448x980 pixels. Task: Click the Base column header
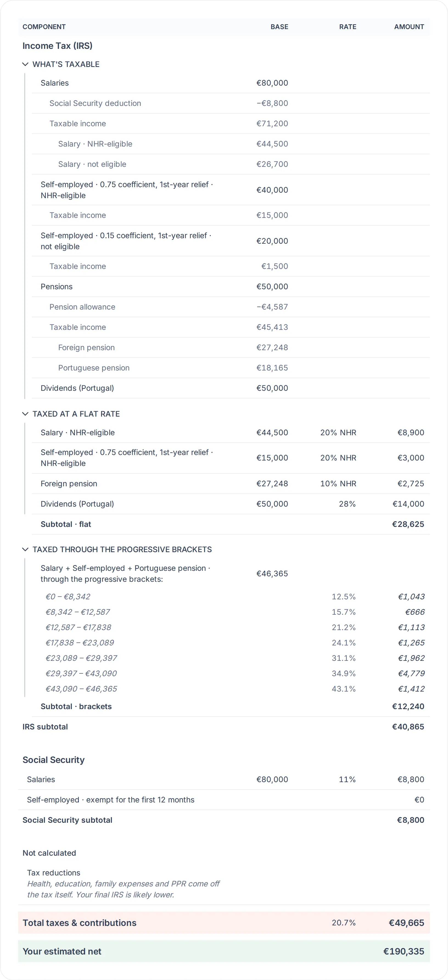click(x=279, y=27)
